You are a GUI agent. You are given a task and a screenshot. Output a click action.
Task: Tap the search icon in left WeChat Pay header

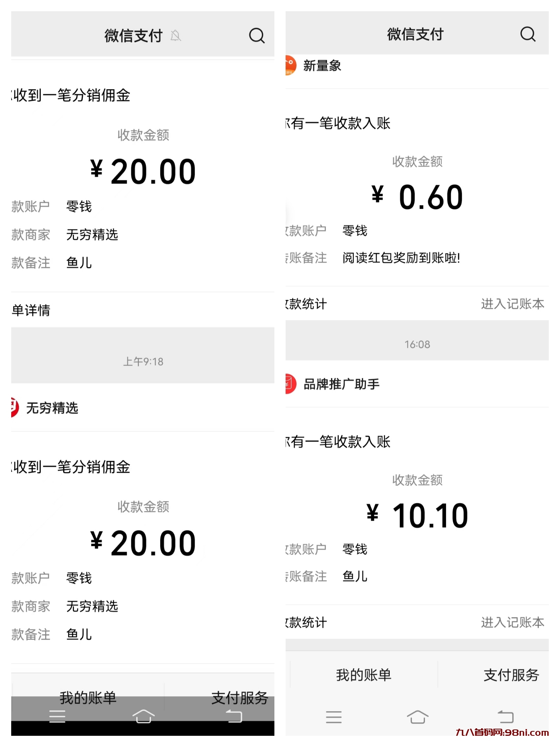(x=257, y=36)
